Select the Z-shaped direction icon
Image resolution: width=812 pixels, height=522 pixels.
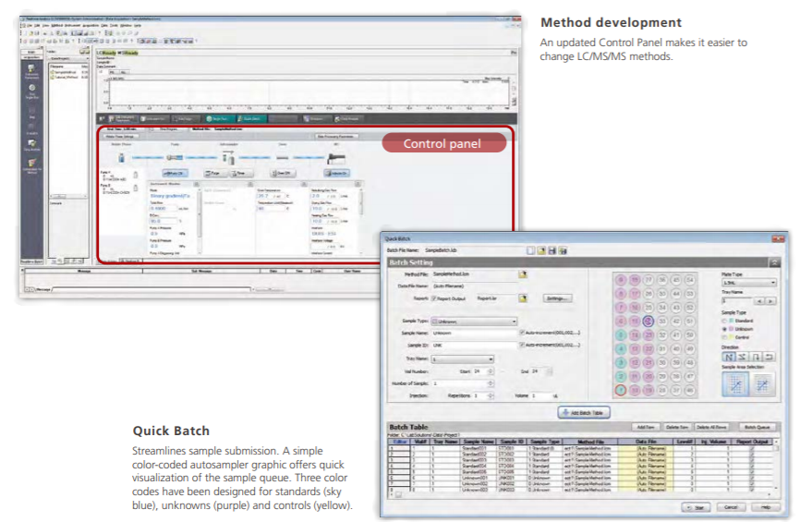click(742, 357)
